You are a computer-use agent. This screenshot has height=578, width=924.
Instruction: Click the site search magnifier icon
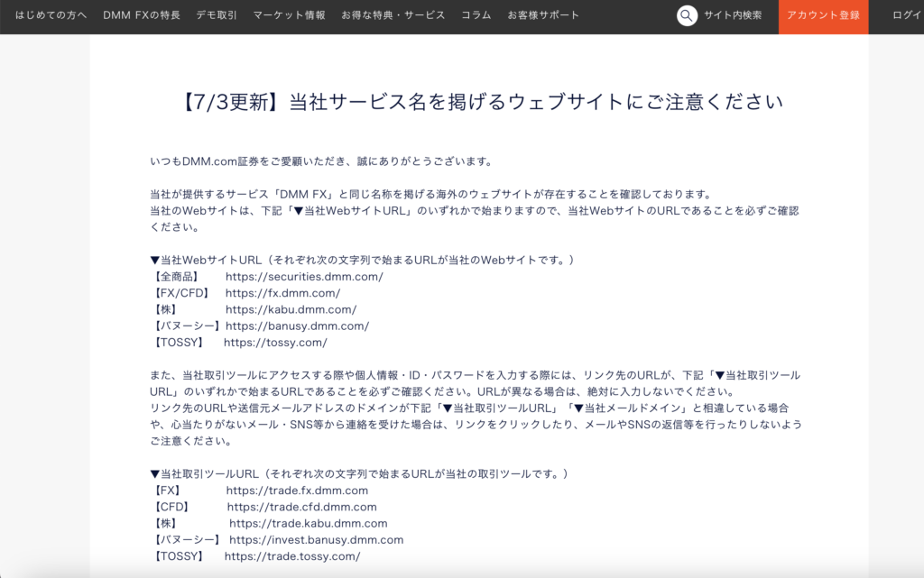(x=687, y=15)
